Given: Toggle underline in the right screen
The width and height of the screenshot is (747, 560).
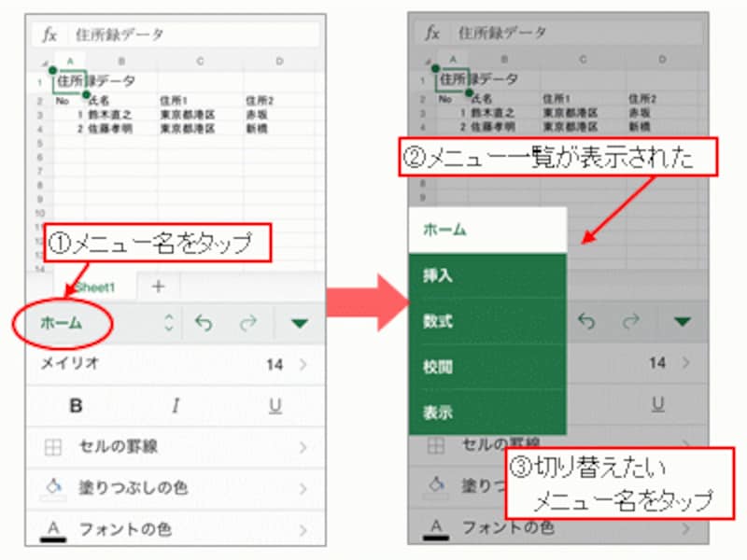Looking at the screenshot, I should (x=658, y=404).
